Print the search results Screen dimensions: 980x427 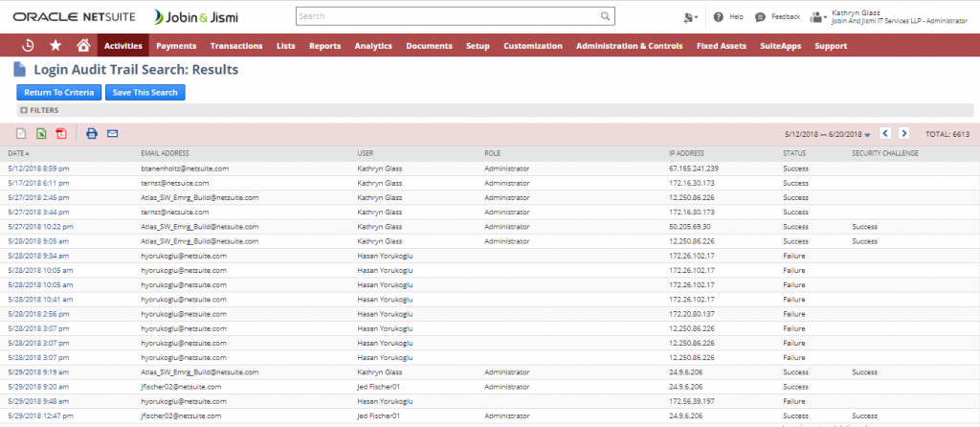[x=92, y=134]
